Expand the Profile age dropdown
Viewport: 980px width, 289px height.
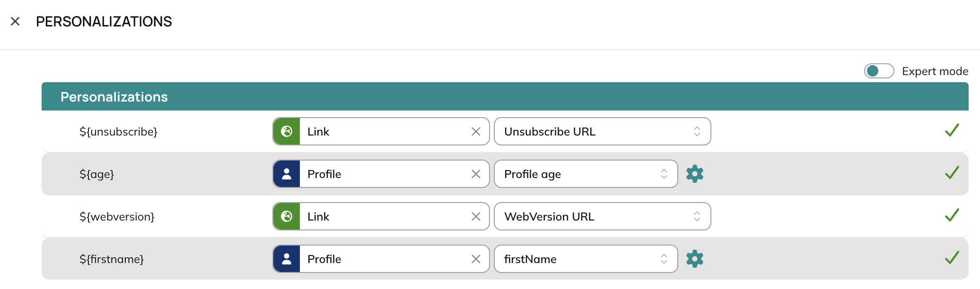(x=586, y=174)
